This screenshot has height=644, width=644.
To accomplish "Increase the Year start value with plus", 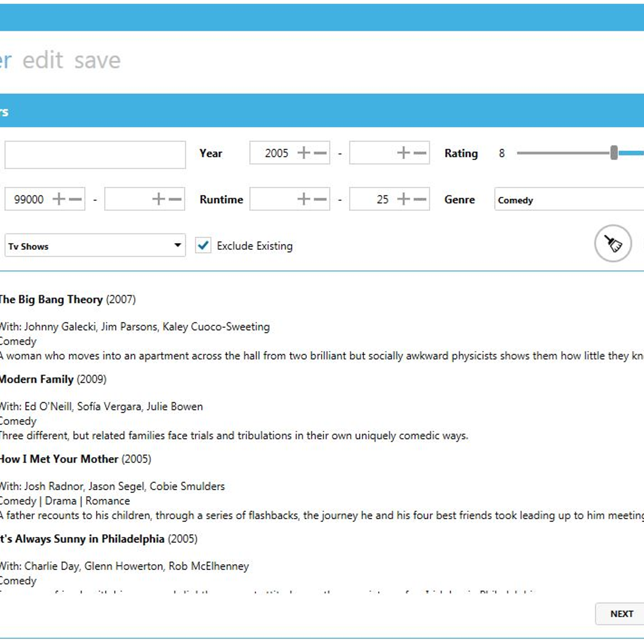I will pos(304,153).
